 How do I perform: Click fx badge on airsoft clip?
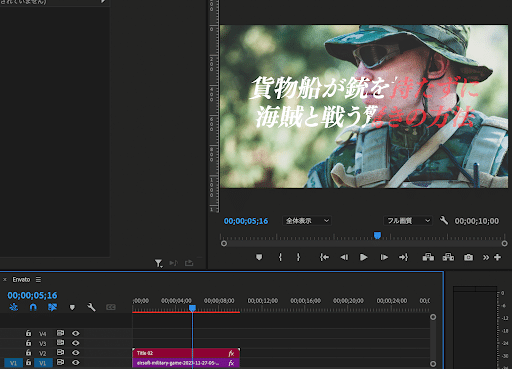pos(231,363)
